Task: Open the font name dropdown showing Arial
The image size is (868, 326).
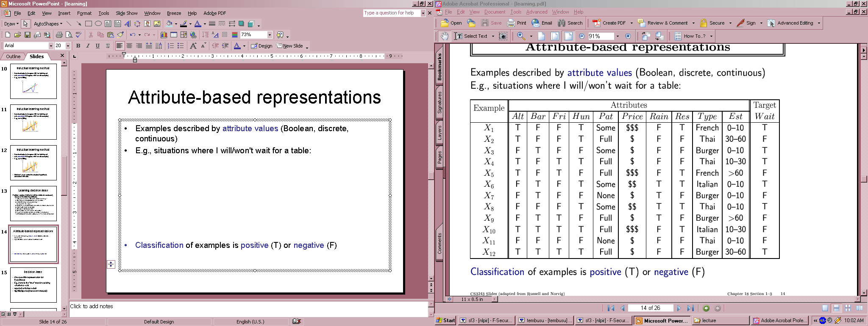Action: click(51, 46)
